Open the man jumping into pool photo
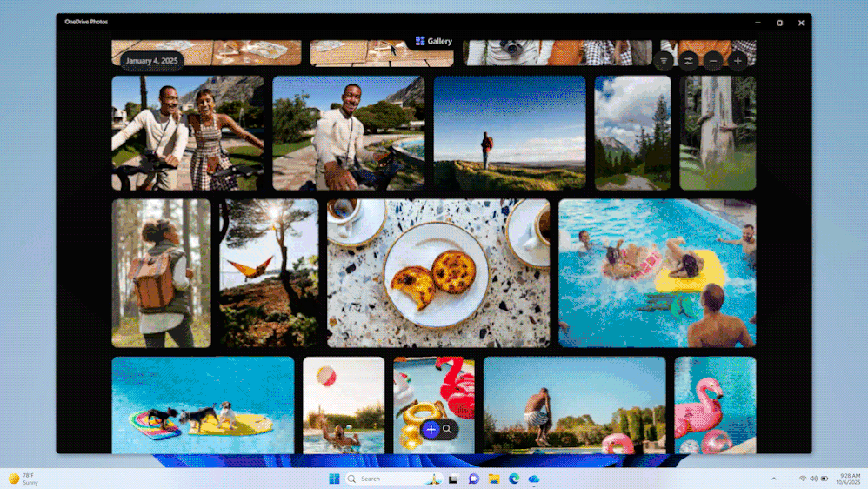868x489 pixels. coord(575,405)
